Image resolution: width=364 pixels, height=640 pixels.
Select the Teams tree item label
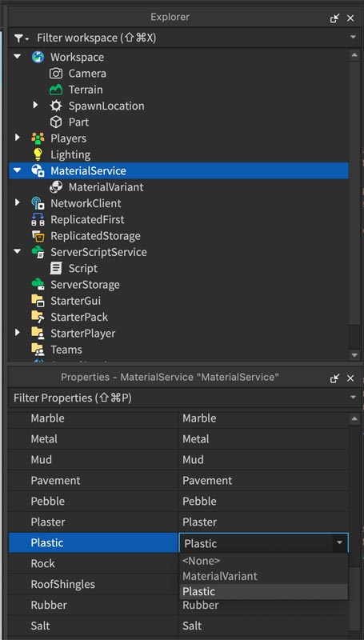coord(66,350)
